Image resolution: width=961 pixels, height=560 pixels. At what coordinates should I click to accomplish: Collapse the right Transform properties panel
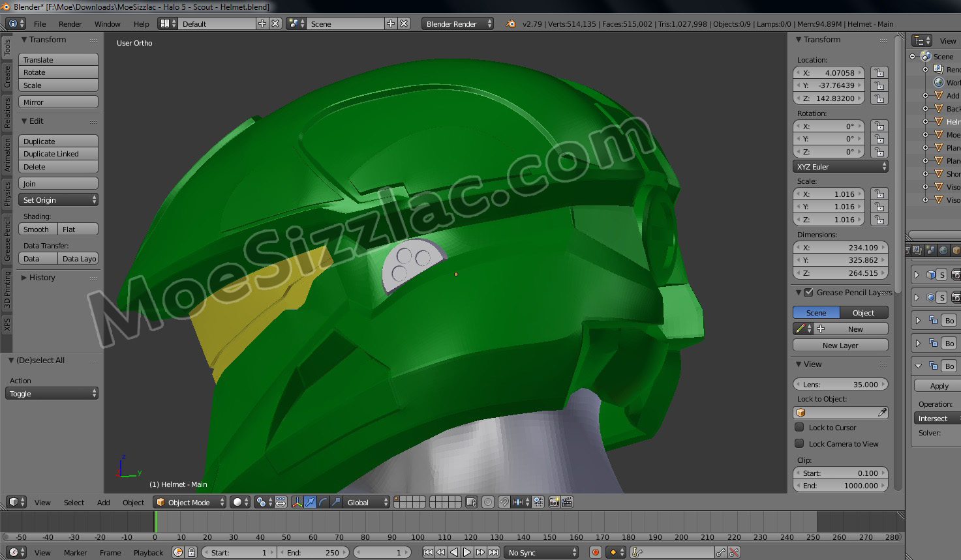tap(817, 39)
